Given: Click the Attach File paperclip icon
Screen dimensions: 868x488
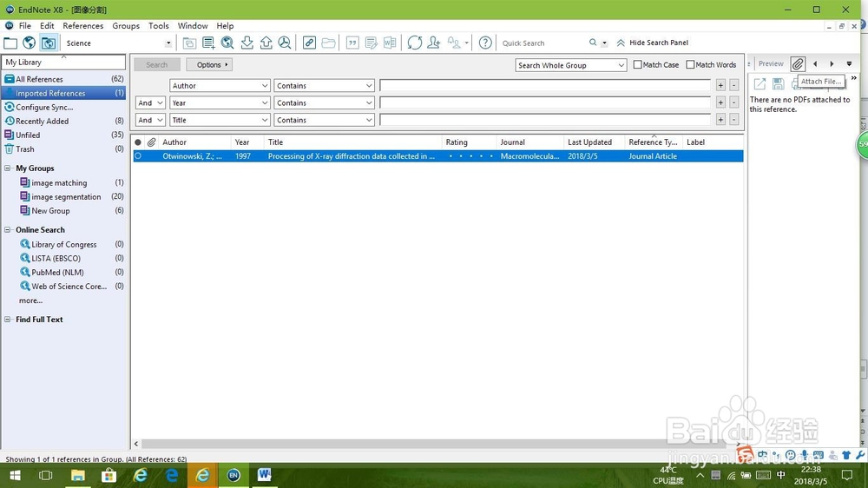Looking at the screenshot, I should click(797, 64).
